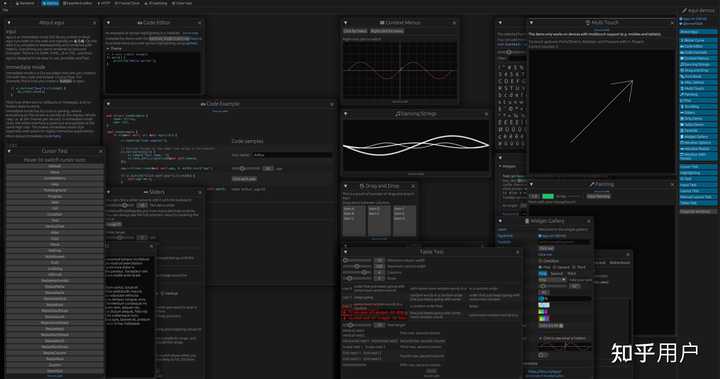The width and height of the screenshot is (720, 379).
Task: Collapse the Dancing Strings window
Action: 345,114
